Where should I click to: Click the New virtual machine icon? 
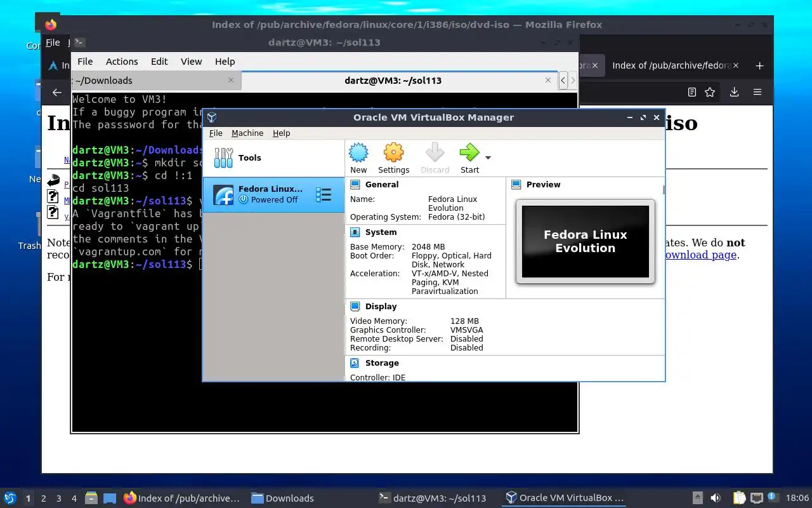(358, 153)
